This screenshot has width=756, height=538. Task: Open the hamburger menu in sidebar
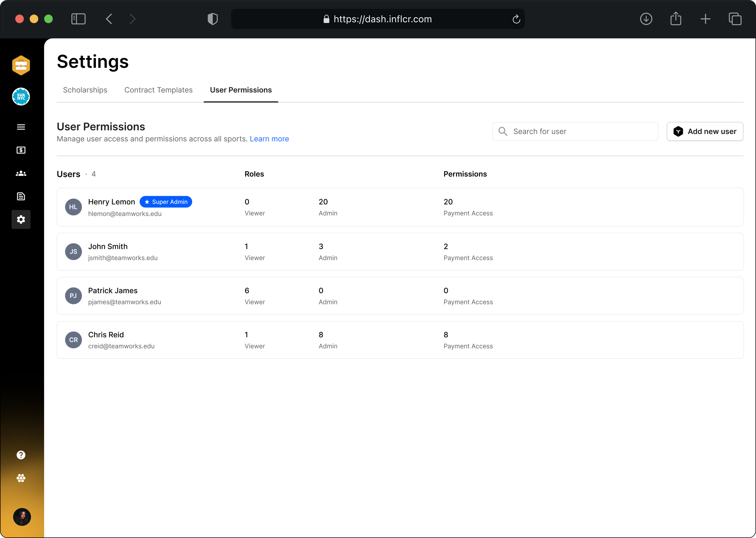(x=21, y=127)
